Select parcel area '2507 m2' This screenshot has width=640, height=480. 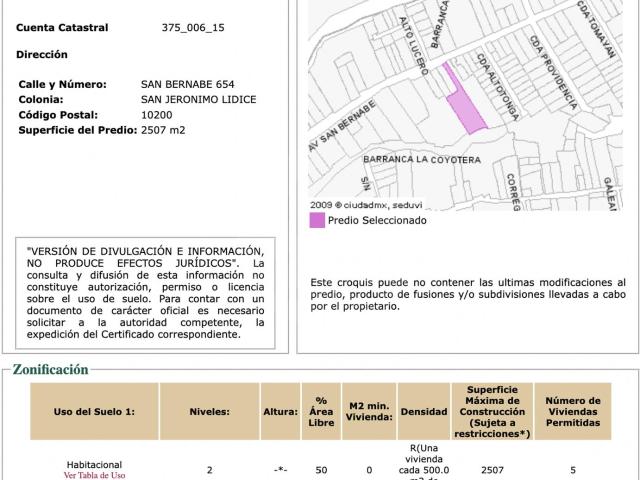(x=163, y=130)
